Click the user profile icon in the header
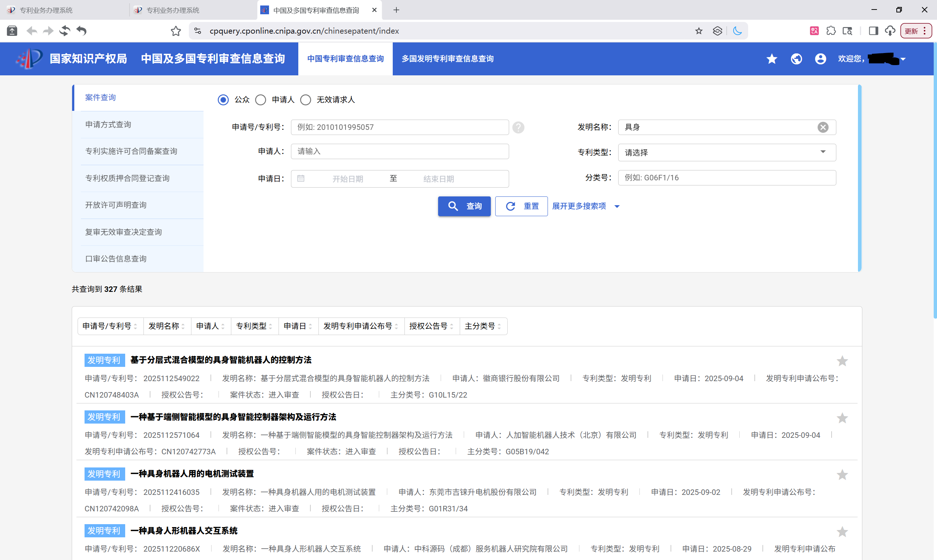Image resolution: width=937 pixels, height=560 pixels. pos(820,59)
